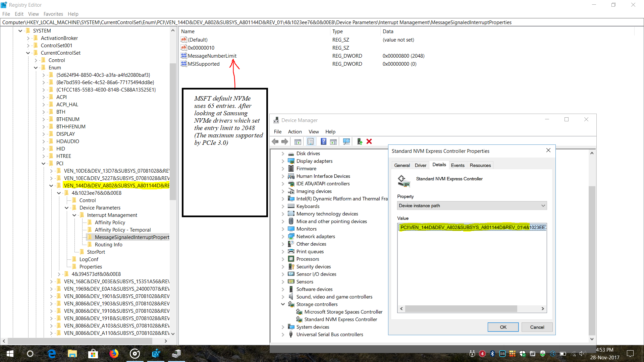Open Microsoft Store from the taskbar
This screenshot has height=362, width=644.
pos(93,354)
